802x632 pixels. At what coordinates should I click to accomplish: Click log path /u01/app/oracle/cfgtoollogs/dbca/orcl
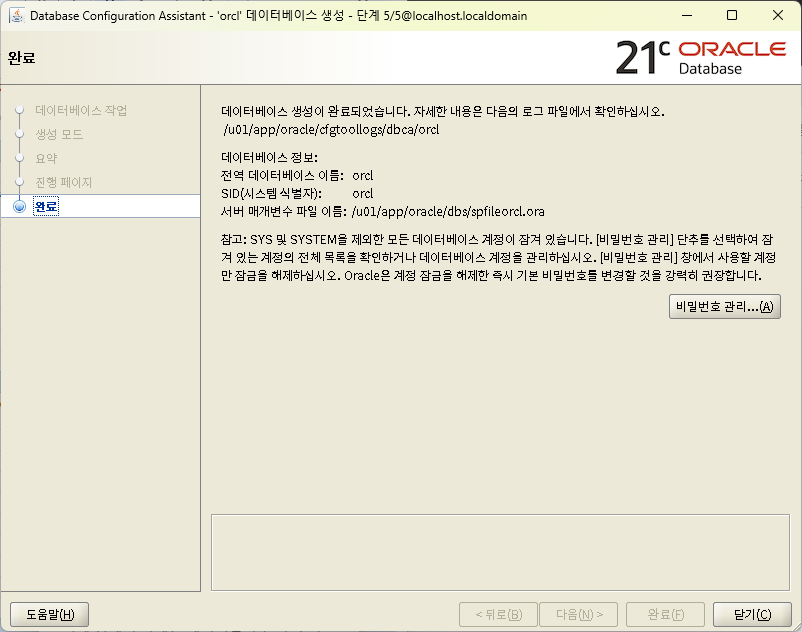[x=331, y=130]
